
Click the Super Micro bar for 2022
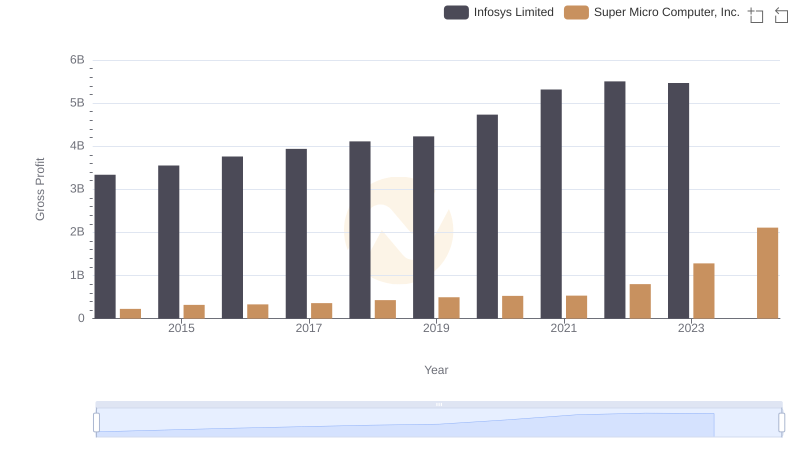pos(640,301)
